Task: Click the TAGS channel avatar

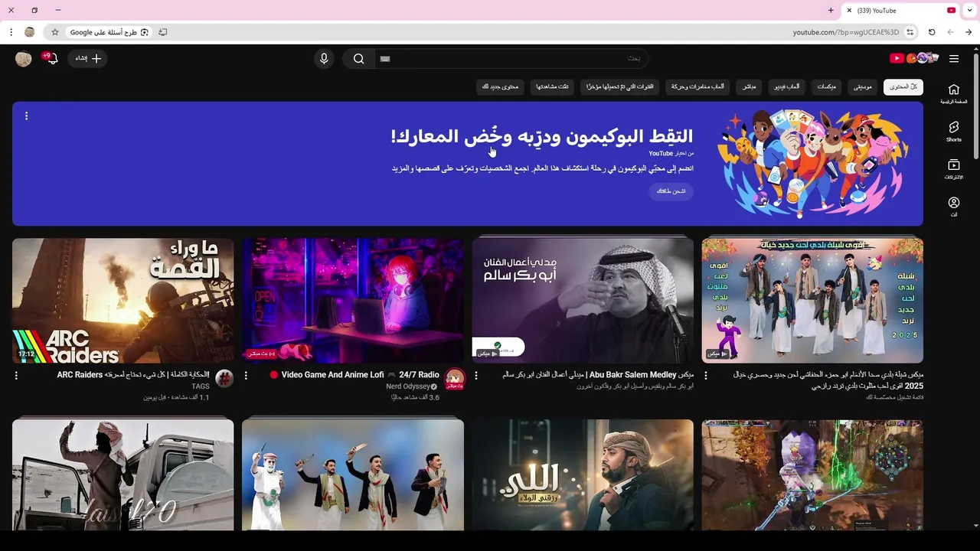Action: (224, 379)
